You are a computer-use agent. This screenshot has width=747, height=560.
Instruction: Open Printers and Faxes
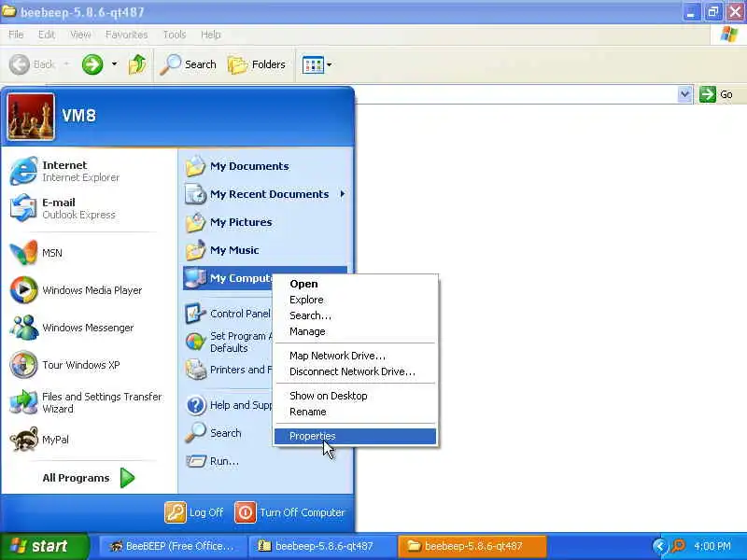click(x=228, y=370)
